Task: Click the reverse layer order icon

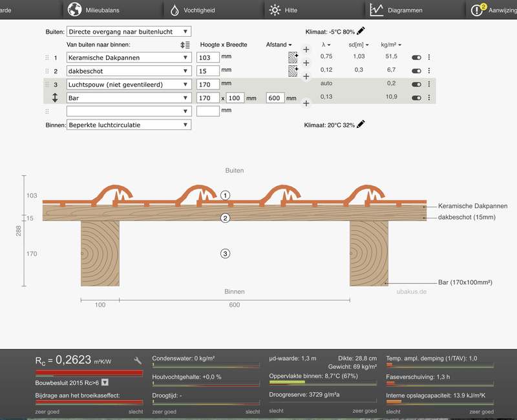Action: [x=185, y=45]
